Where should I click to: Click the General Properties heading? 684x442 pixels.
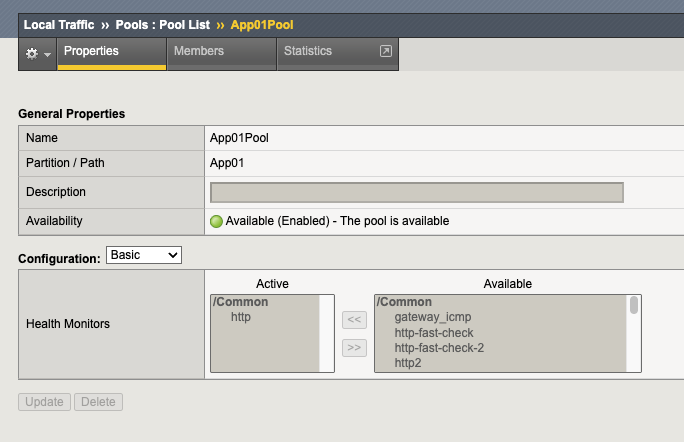coord(72,114)
